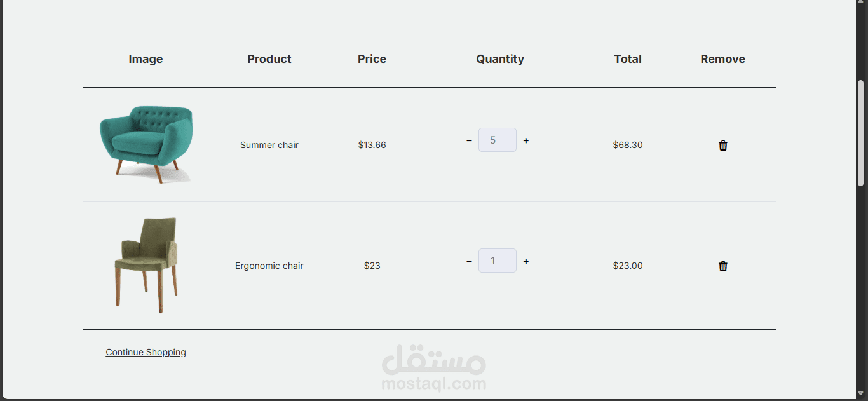This screenshot has height=401, width=868.
Task: Click the Summer chair quantity field
Action: pyautogui.click(x=497, y=140)
